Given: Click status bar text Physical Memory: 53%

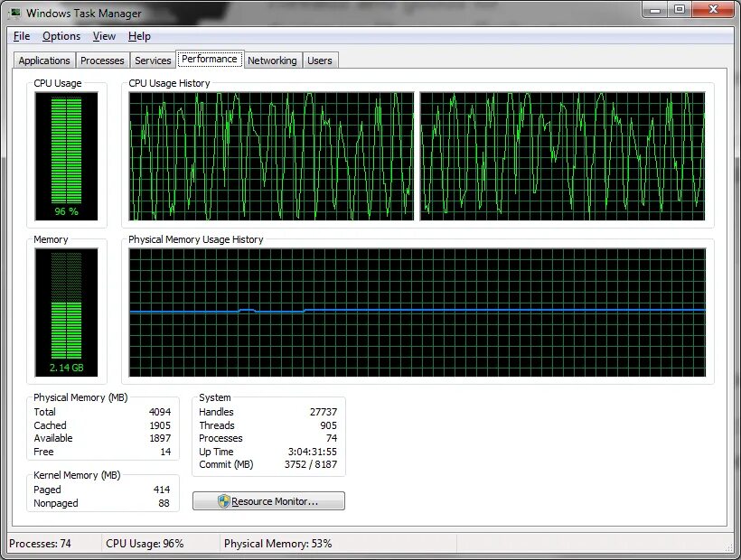Looking at the screenshot, I should coord(278,544).
